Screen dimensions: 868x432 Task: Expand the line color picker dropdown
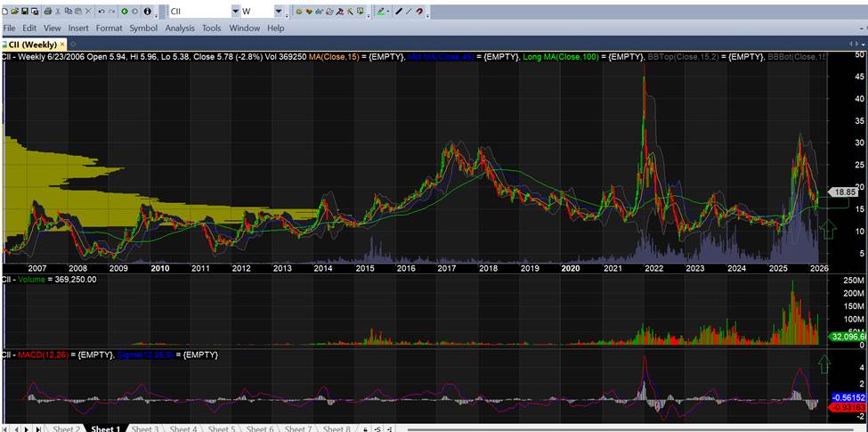pos(387,12)
